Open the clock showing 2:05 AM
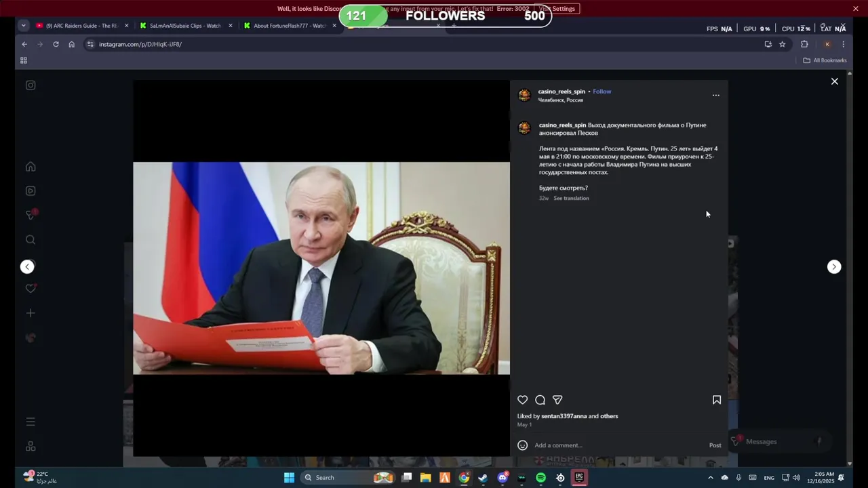This screenshot has width=868, height=488. pos(820,478)
